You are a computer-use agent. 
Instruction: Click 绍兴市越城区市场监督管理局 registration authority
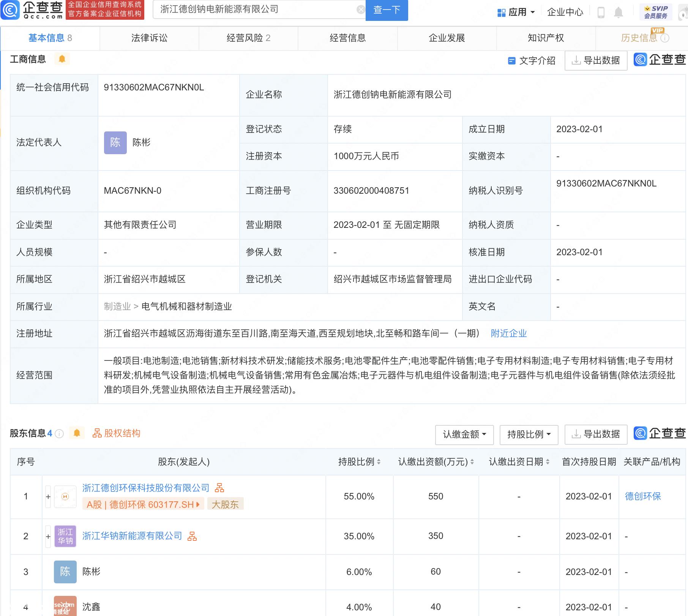[393, 279]
